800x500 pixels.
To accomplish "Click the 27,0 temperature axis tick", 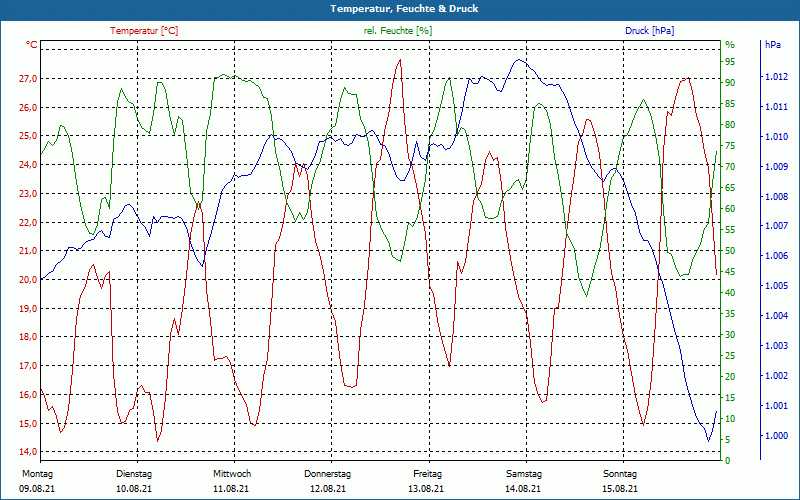I will pos(28,79).
